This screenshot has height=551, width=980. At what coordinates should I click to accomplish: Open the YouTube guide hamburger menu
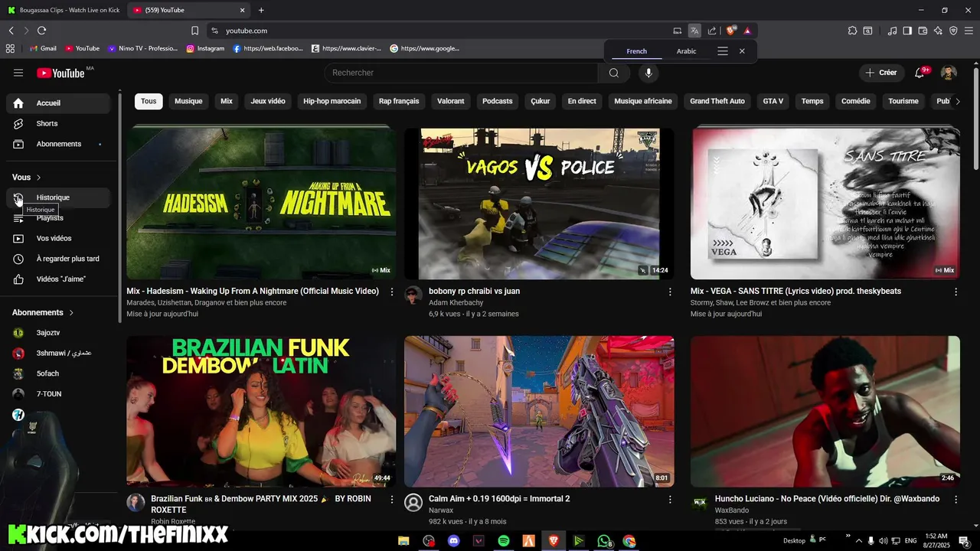pyautogui.click(x=18, y=73)
